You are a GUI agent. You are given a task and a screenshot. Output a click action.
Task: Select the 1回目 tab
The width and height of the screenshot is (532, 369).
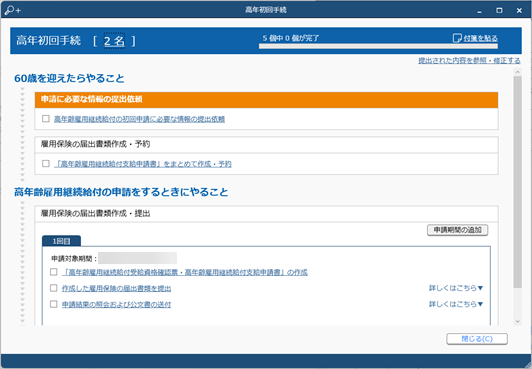(x=61, y=241)
